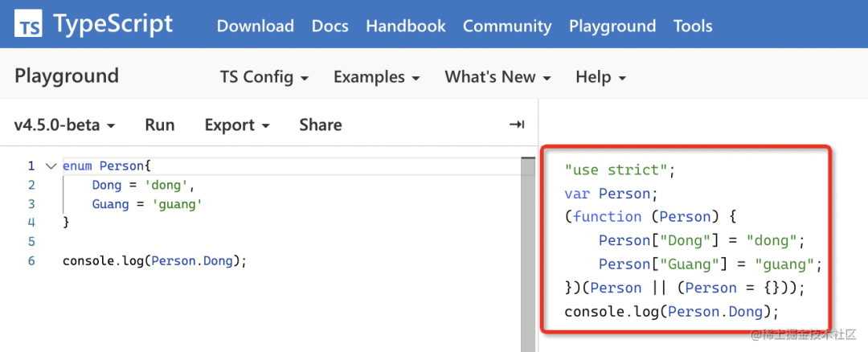Collapse the sidebar with arrow icon
868x352 pixels.
517,125
